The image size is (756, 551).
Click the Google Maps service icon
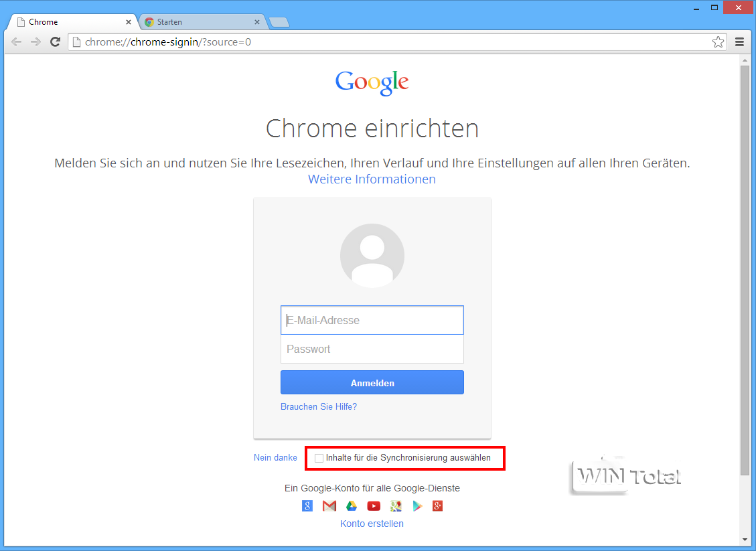click(x=396, y=505)
